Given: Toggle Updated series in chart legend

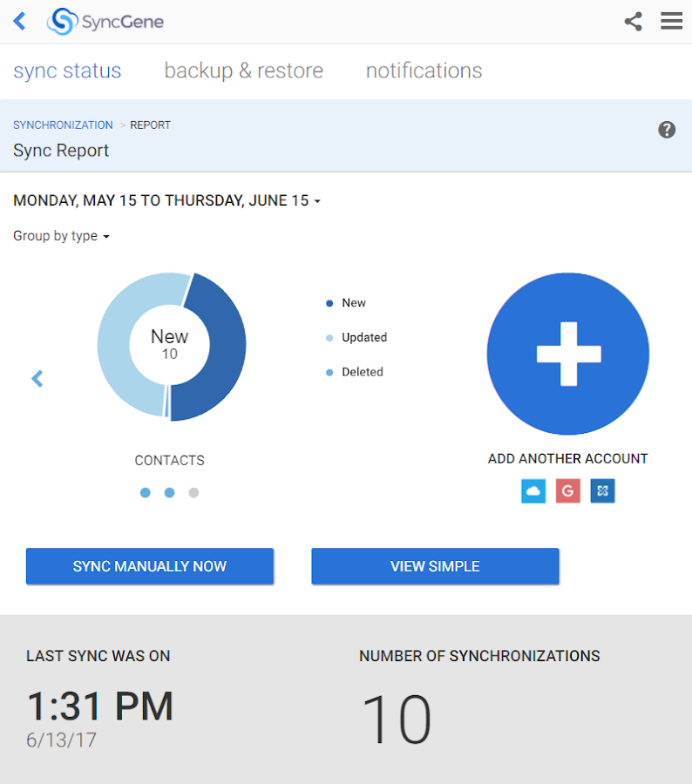Looking at the screenshot, I should (x=356, y=337).
